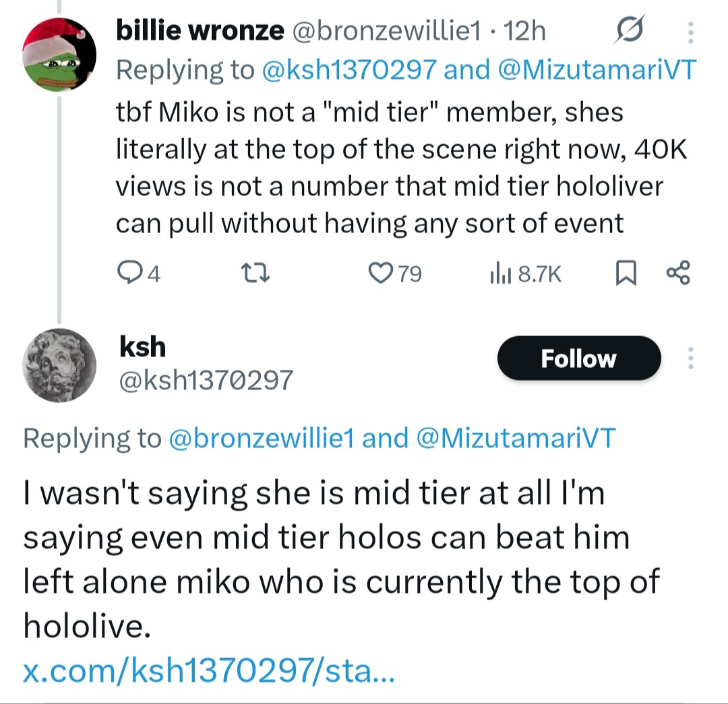Open @MizutamariVT mention in ksh's reply line

point(516,439)
